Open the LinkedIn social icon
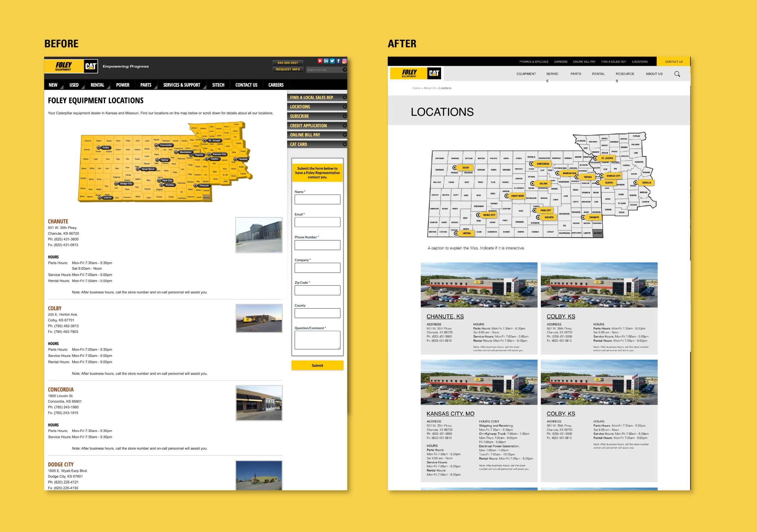The height and width of the screenshot is (532, 757). point(326,61)
